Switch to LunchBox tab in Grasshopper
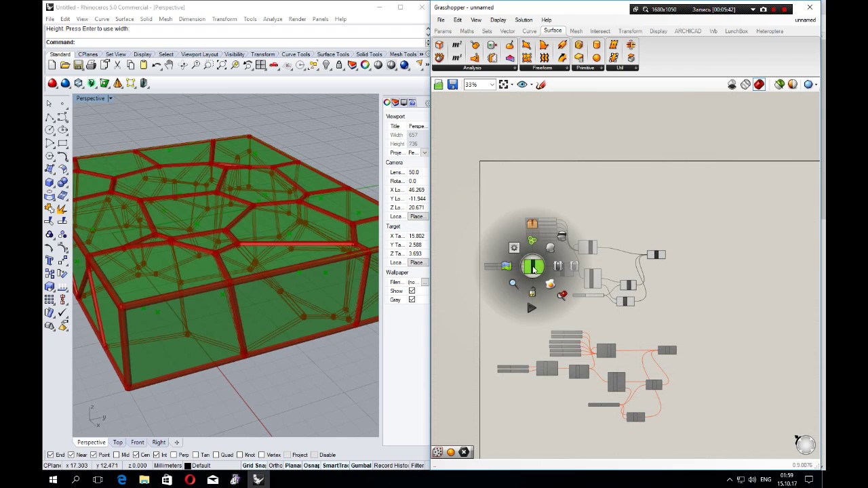868x488 pixels. [x=736, y=31]
